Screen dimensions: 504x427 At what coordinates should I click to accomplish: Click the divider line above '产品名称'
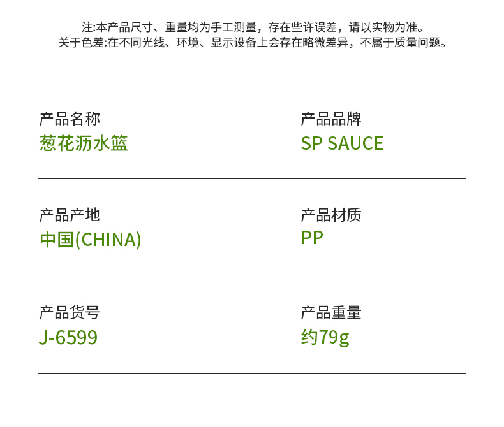tap(251, 82)
